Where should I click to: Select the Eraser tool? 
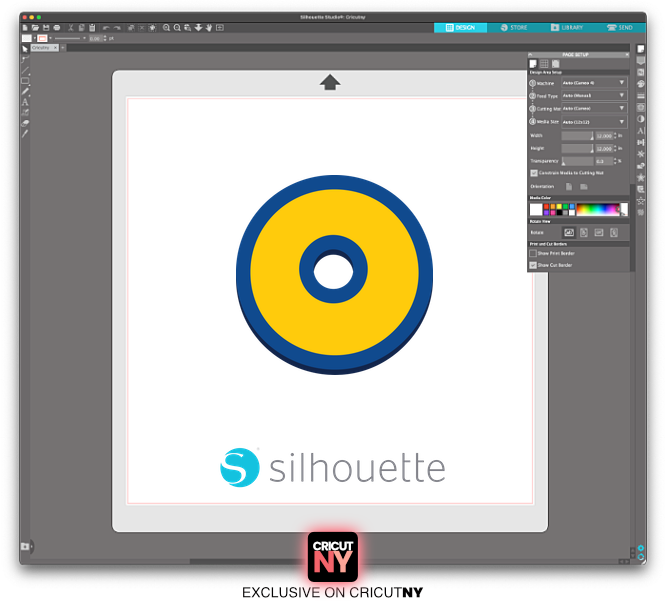pyautogui.click(x=25, y=123)
